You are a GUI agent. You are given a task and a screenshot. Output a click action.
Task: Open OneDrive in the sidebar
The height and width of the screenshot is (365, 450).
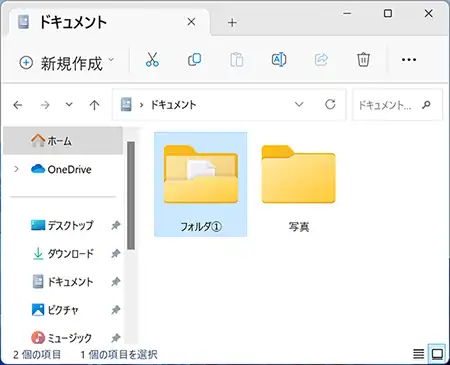61,169
